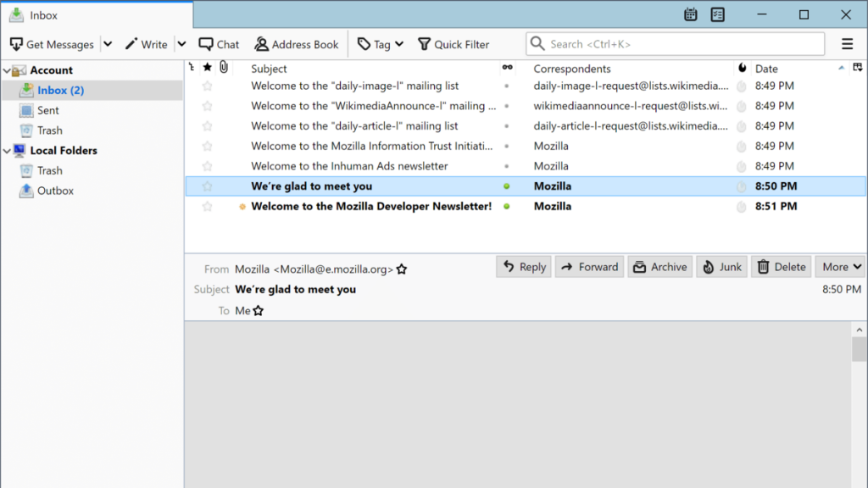Star the Mozilla Developer Newsletter message

pyautogui.click(x=207, y=206)
